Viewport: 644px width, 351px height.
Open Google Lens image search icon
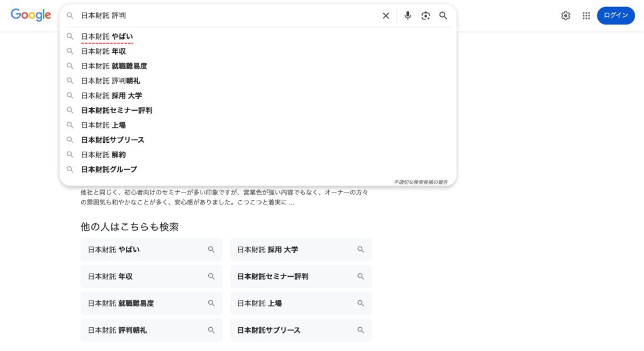426,16
